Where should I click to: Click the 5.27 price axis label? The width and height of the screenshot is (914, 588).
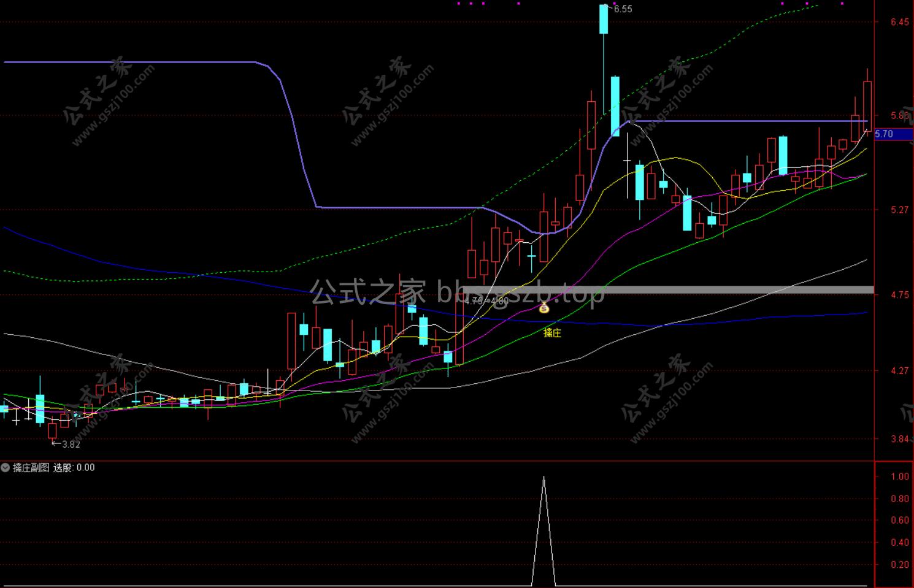(900, 210)
